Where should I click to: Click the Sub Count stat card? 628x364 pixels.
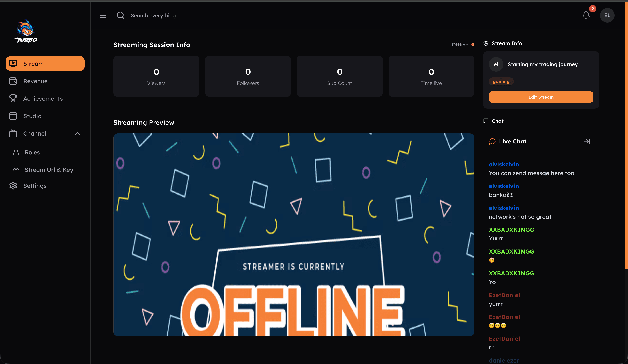339,76
